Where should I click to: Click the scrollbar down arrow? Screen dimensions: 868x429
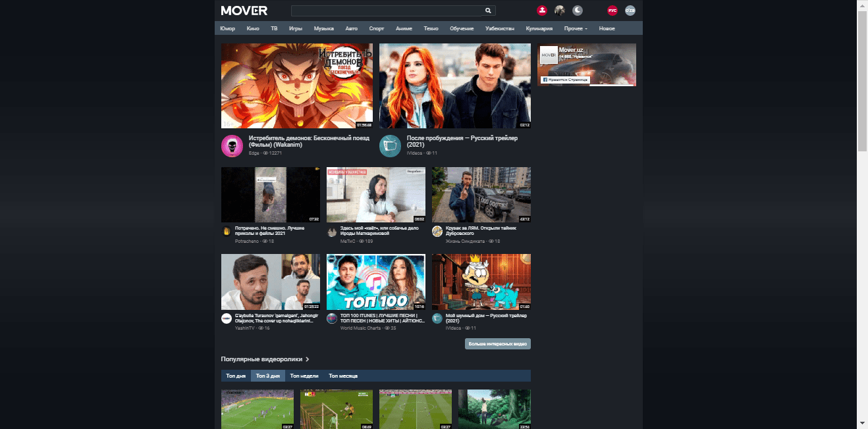coord(862,424)
